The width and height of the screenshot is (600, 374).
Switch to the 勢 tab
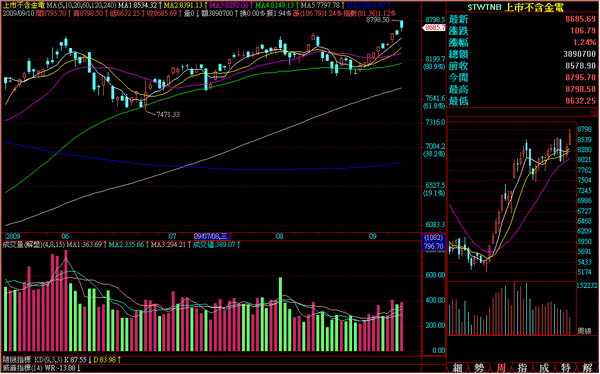pos(479,368)
